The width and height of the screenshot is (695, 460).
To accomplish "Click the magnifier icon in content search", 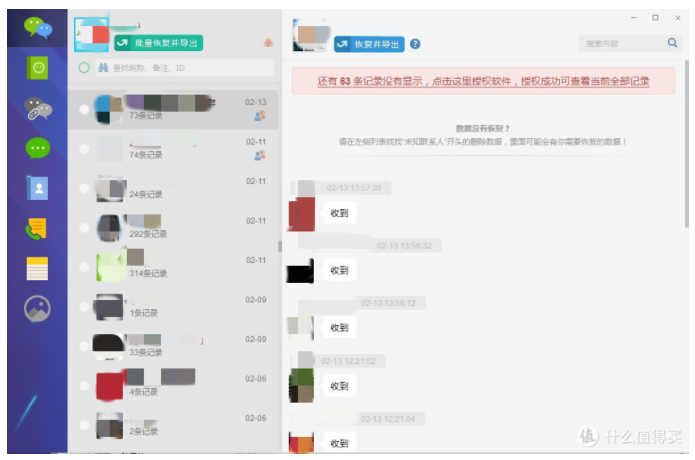I will click(x=672, y=43).
